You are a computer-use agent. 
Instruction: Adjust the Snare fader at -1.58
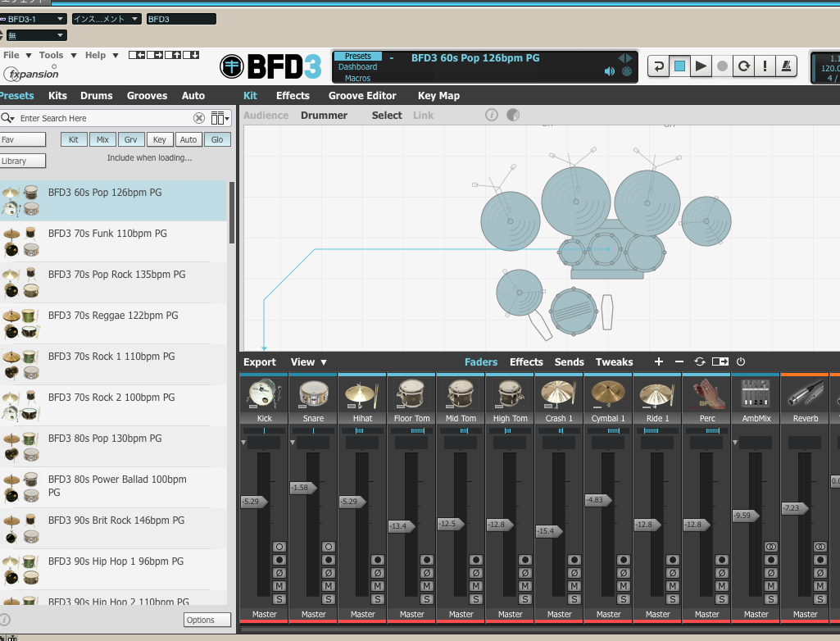[x=303, y=488]
